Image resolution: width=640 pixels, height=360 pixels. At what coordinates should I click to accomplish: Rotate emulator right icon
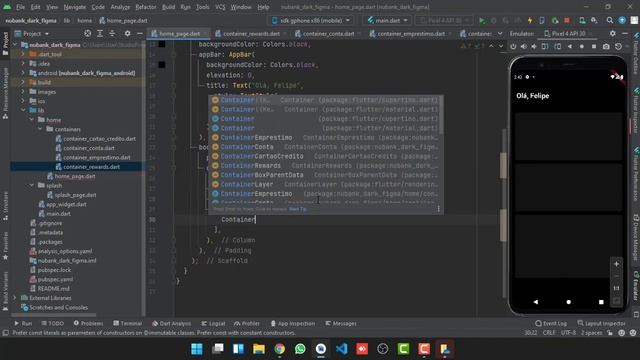[x=558, y=47]
